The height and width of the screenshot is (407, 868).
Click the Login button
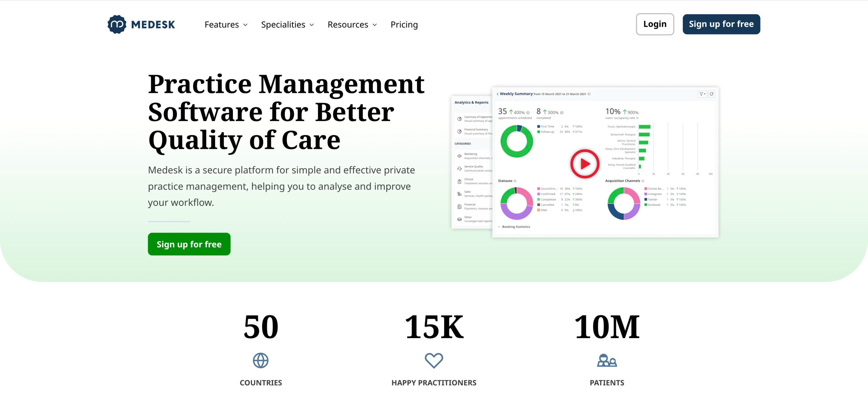point(654,24)
